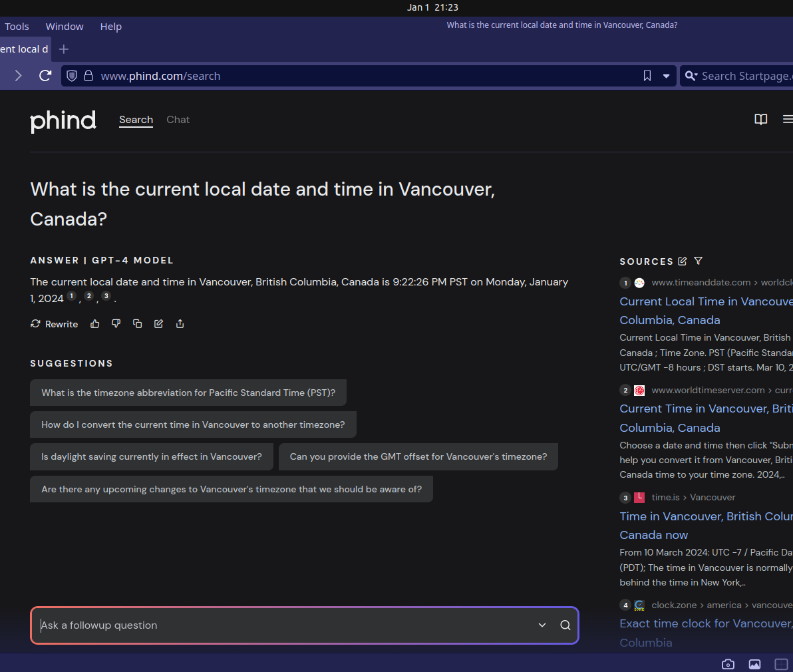793x672 pixels.
Task: Go forward with the browser arrow
Action: [x=19, y=76]
